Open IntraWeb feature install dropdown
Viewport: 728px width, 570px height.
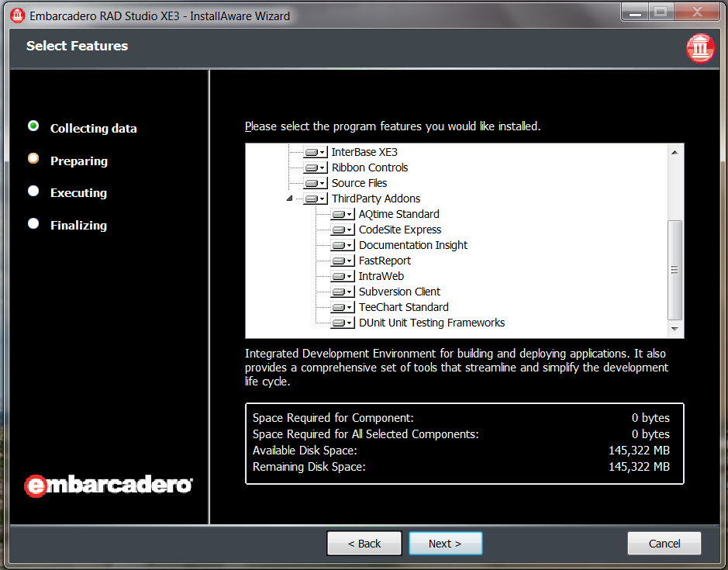tap(343, 276)
